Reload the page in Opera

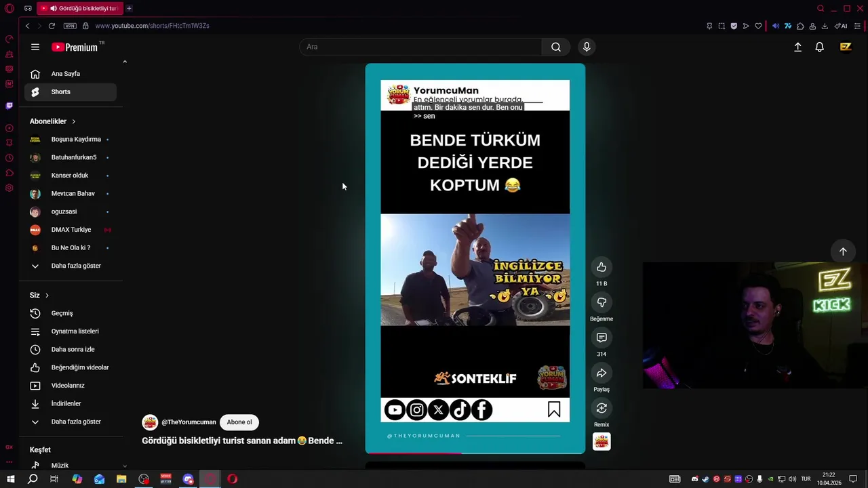click(x=52, y=26)
